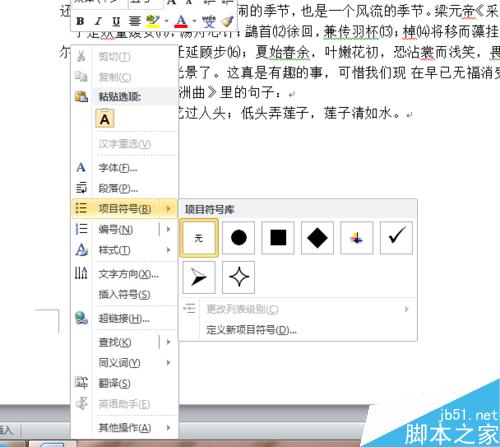Expand the 查找(K) submenu arrow

pyautogui.click(x=168, y=342)
